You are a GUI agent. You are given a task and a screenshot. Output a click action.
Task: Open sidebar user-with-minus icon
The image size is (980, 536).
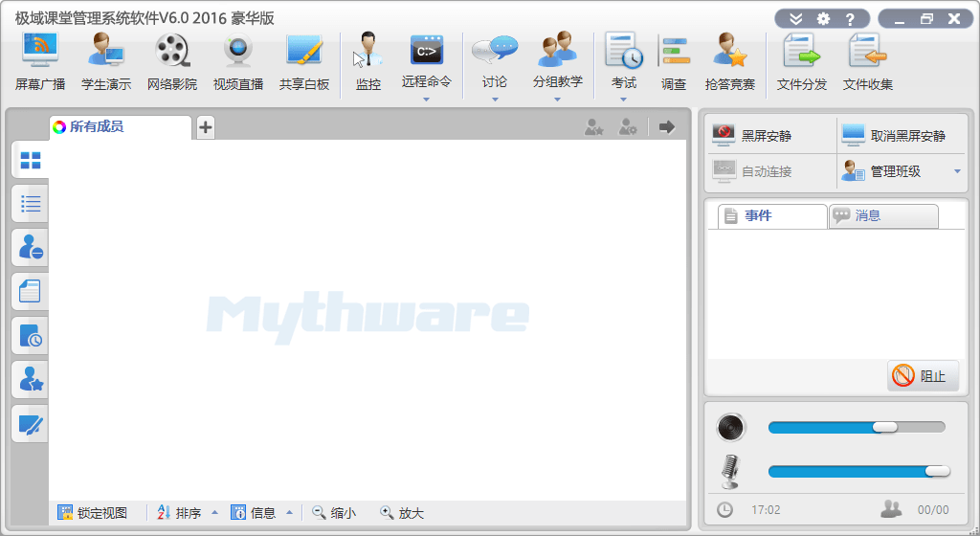[x=30, y=247]
